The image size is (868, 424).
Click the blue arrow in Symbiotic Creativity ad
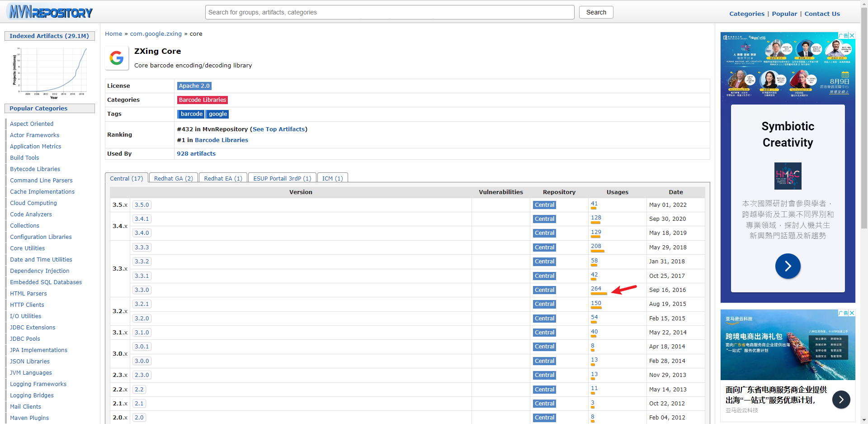[x=788, y=266]
